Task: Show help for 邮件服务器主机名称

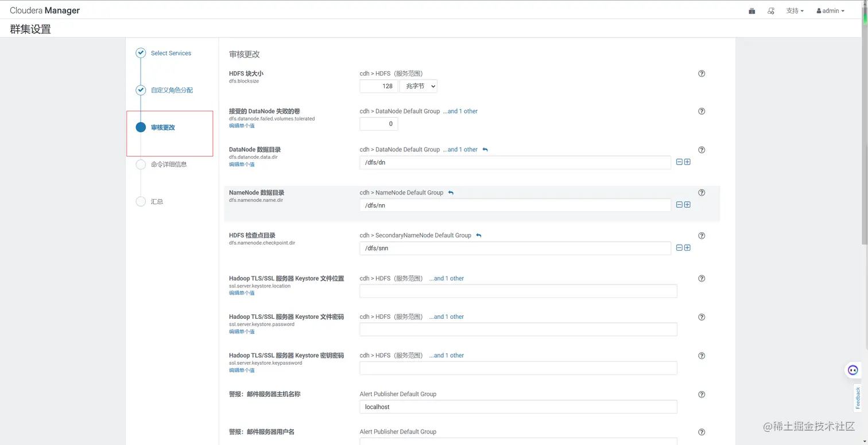Action: pyautogui.click(x=702, y=395)
